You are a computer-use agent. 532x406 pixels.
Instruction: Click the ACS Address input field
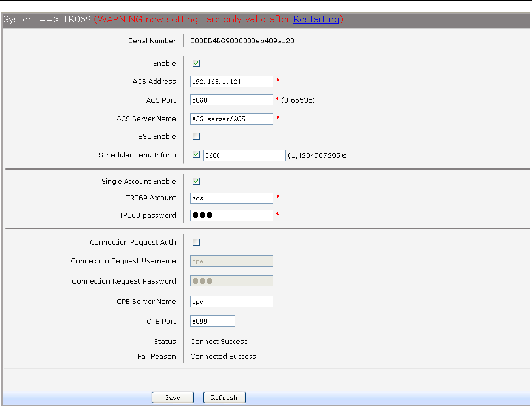[231, 81]
